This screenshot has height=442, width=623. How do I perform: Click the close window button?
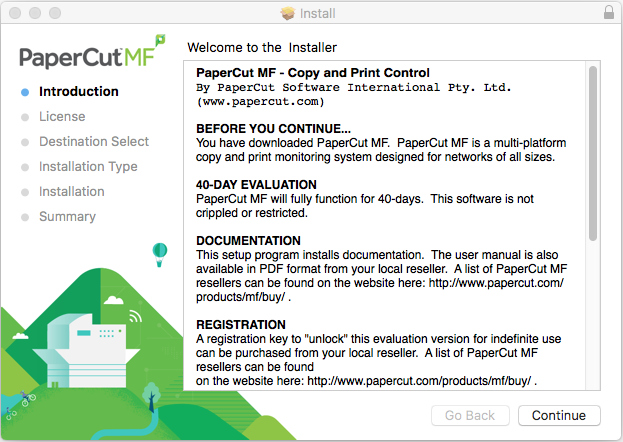coord(15,13)
